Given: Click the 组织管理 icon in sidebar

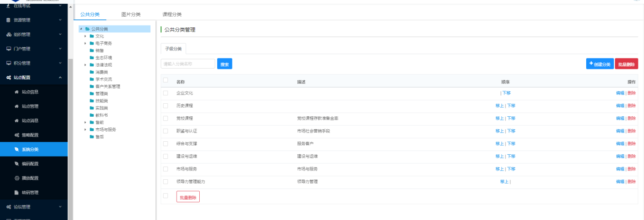Looking at the screenshot, I should click(8, 34).
